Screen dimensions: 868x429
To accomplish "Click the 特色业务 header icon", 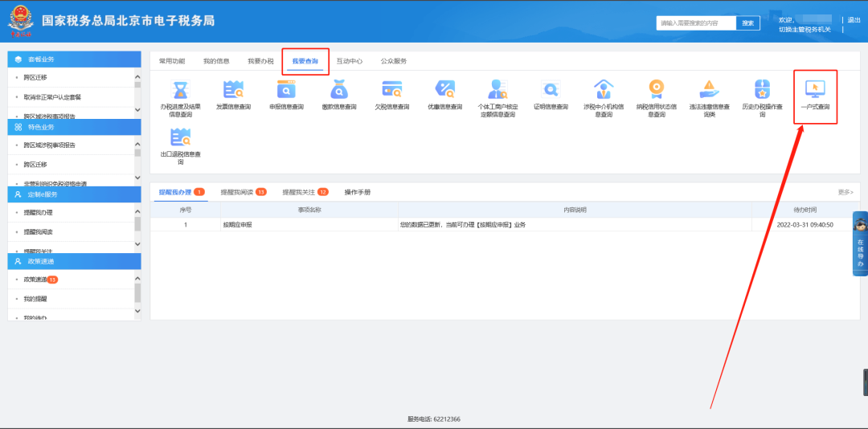I will click(x=18, y=127).
